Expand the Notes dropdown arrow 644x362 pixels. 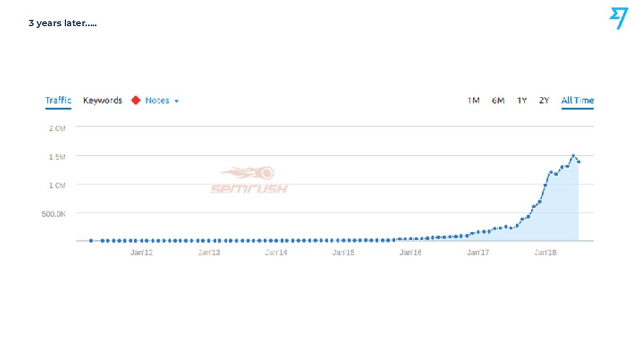[177, 101]
